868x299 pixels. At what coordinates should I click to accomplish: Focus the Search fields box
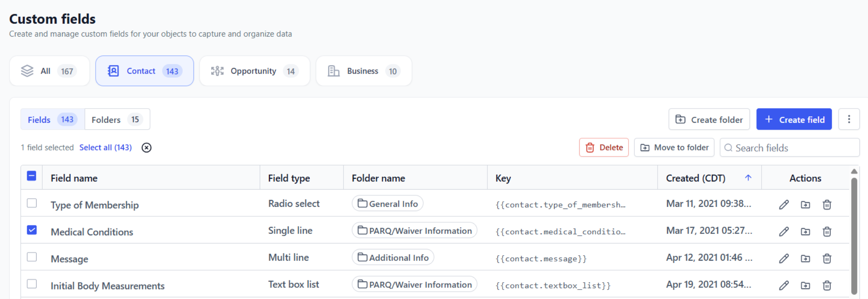click(790, 147)
